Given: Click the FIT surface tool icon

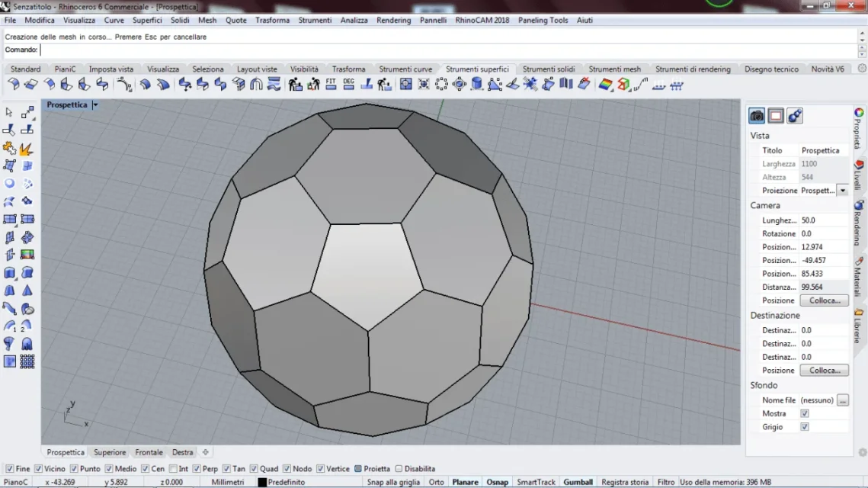Looking at the screenshot, I should pyautogui.click(x=331, y=84).
